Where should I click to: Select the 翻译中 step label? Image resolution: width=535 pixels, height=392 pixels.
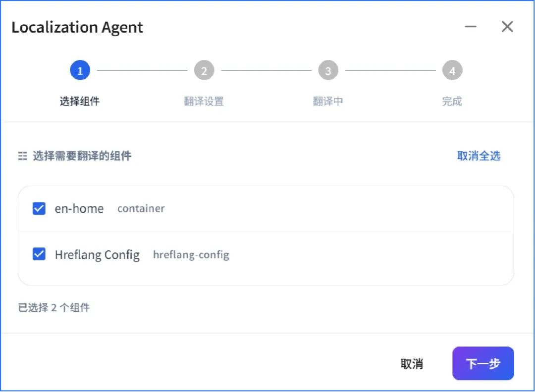[328, 101]
